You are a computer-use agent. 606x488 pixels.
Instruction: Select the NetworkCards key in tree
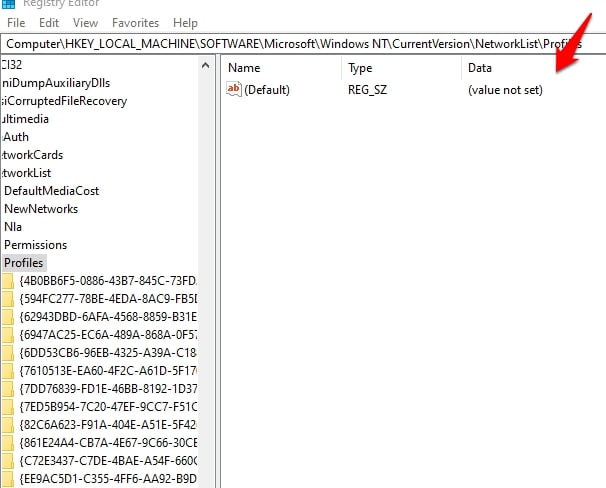point(31,155)
